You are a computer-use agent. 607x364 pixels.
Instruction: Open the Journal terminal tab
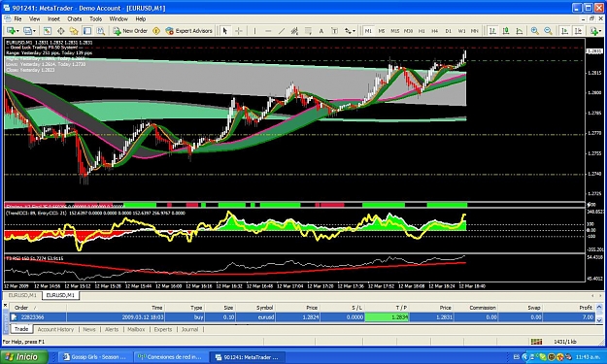(x=189, y=329)
